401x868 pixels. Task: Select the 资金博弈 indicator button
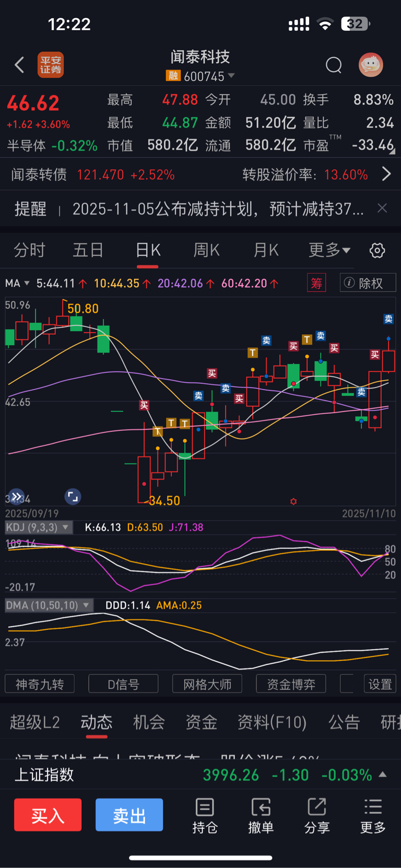291,684
